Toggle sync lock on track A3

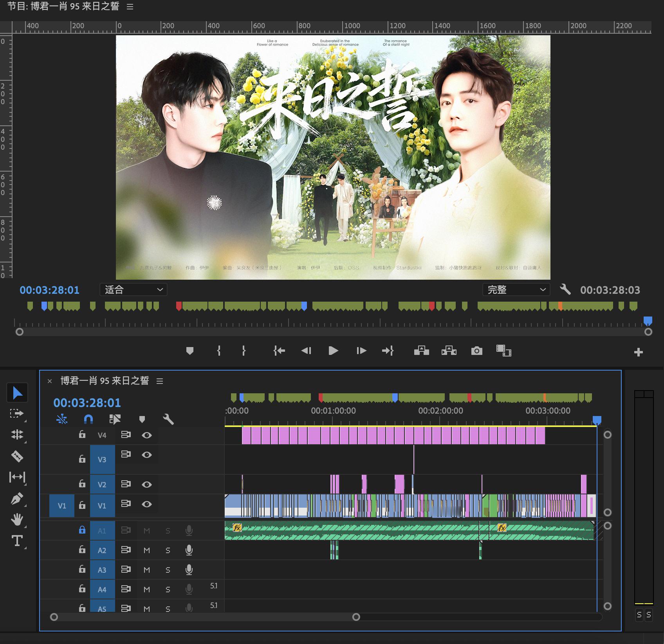click(x=126, y=569)
